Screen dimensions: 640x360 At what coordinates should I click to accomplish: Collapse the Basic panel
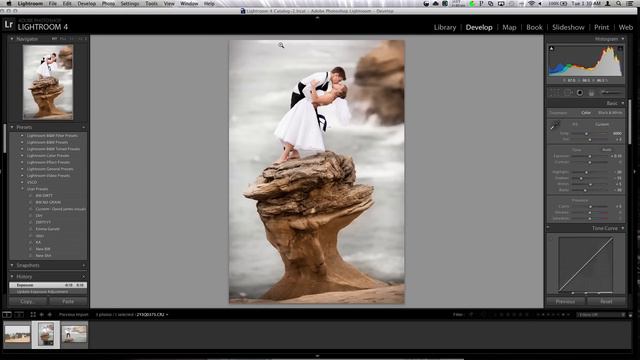(622, 103)
